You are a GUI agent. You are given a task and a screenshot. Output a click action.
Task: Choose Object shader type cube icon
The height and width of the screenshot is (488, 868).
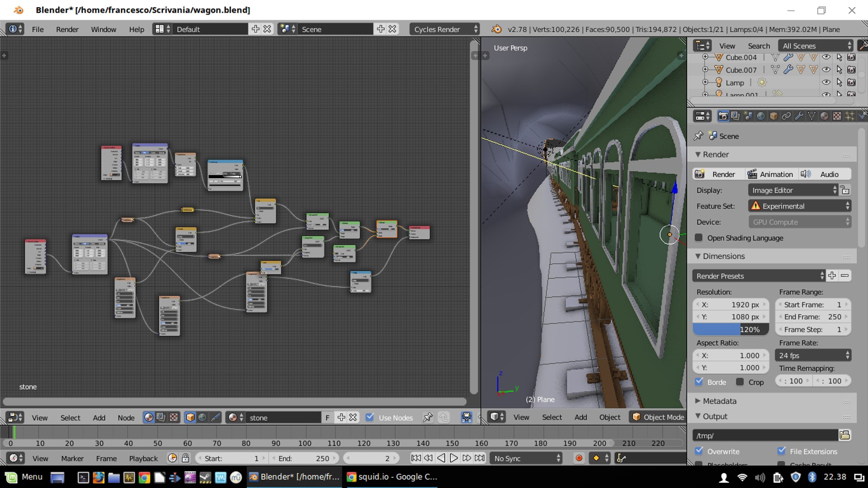tap(190, 417)
